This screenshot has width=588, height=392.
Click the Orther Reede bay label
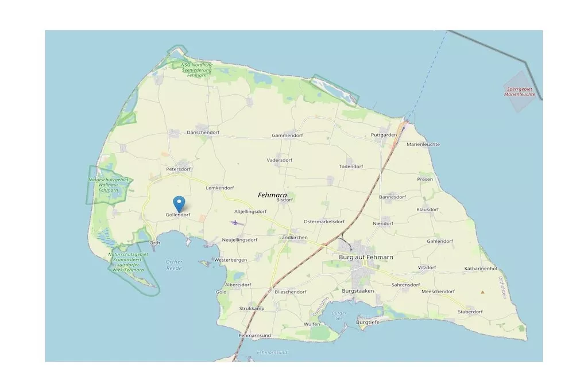pyautogui.click(x=174, y=265)
